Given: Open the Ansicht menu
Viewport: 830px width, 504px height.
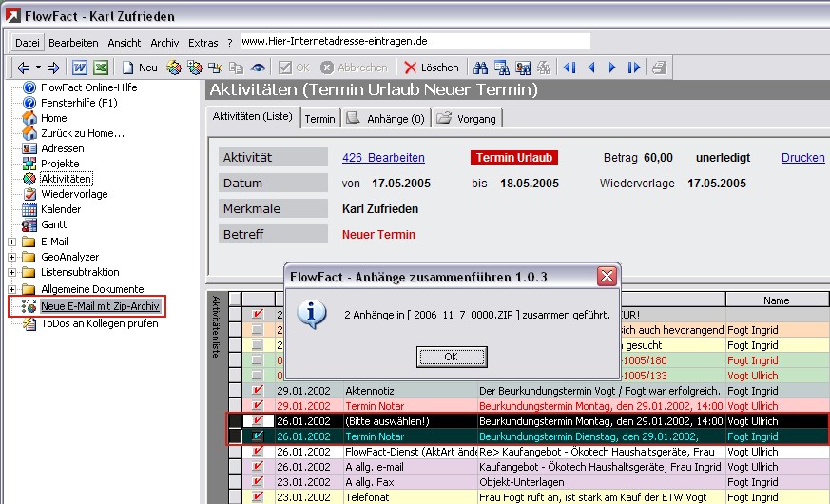Looking at the screenshot, I should pos(125,43).
